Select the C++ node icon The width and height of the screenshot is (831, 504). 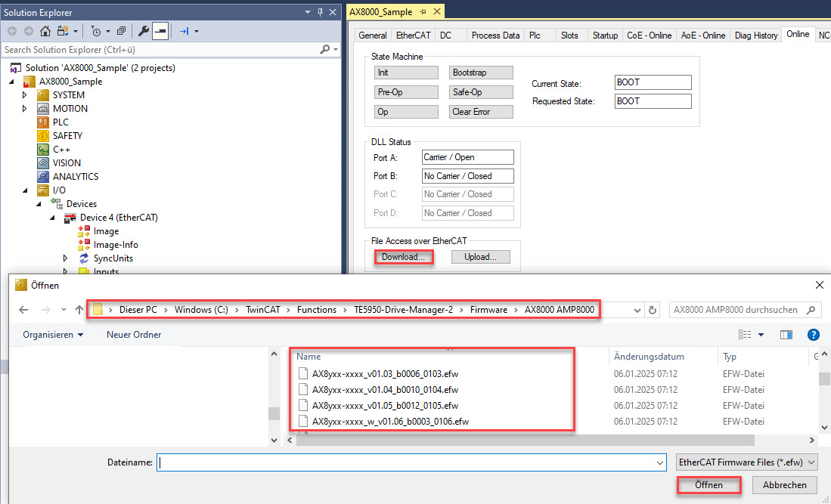pyautogui.click(x=43, y=150)
